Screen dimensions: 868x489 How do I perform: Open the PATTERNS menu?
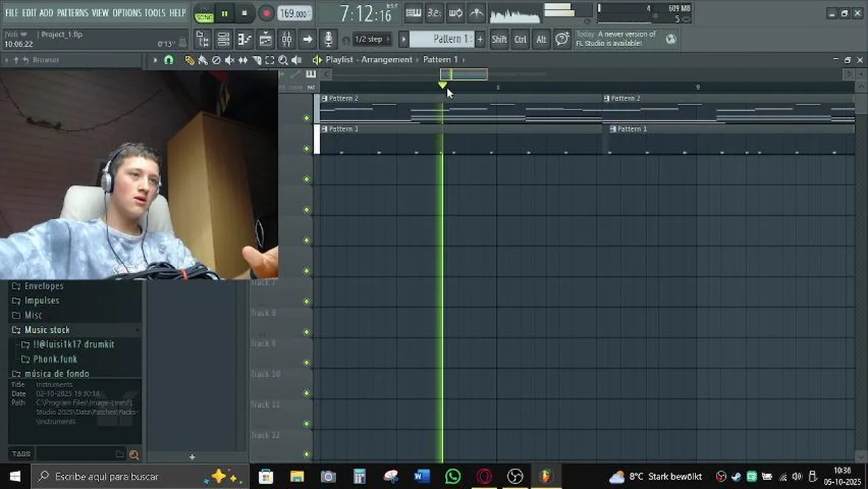click(72, 13)
